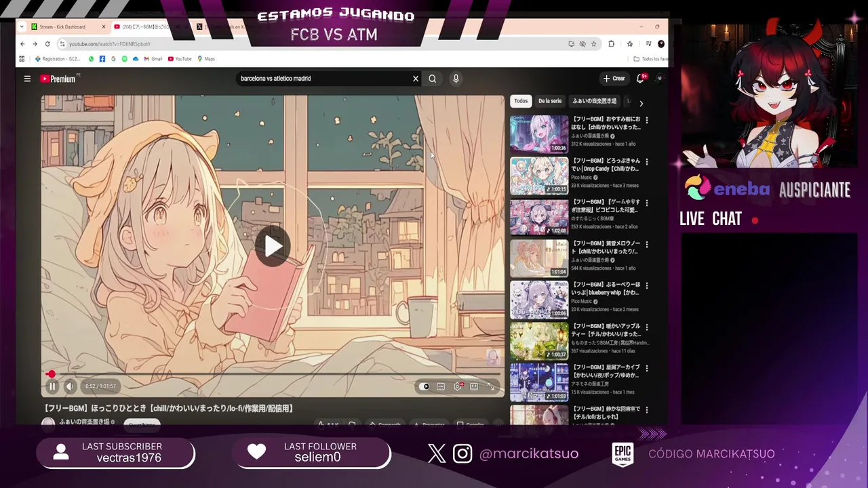Screen dimensions: 868x488
Task: Open the player settings gear
Action: pyautogui.click(x=458, y=386)
